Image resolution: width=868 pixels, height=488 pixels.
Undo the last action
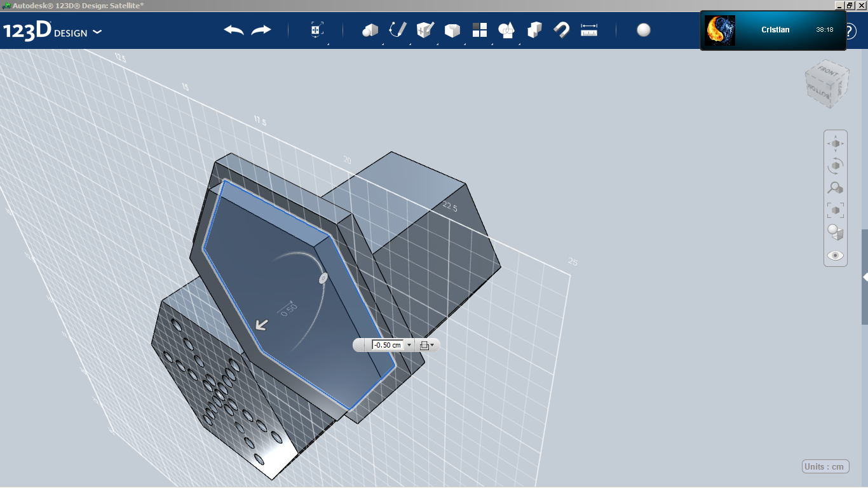[x=234, y=30]
